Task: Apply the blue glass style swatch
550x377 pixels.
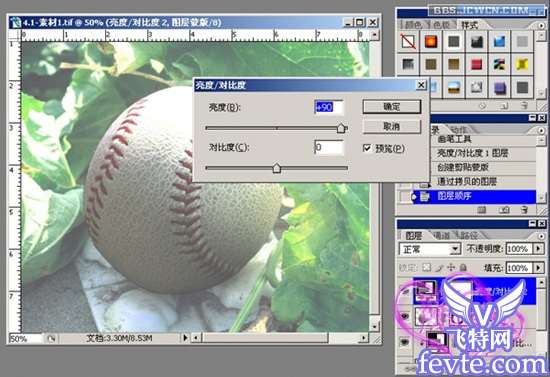Action: 499,42
